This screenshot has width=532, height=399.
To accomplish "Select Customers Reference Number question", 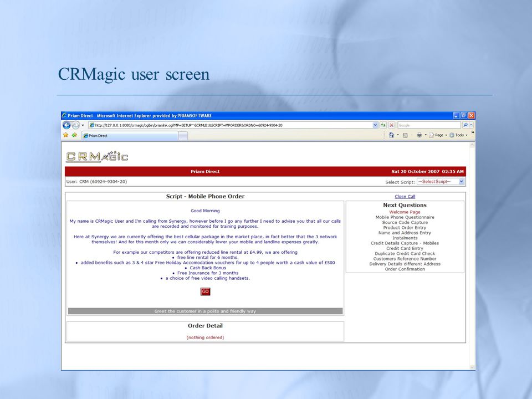I will coord(405,259).
